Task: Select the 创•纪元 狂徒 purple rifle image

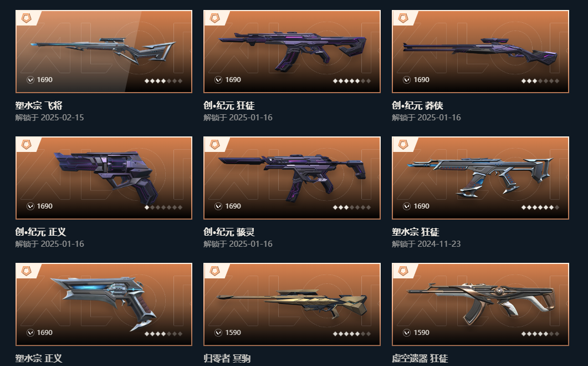Action: (x=293, y=50)
